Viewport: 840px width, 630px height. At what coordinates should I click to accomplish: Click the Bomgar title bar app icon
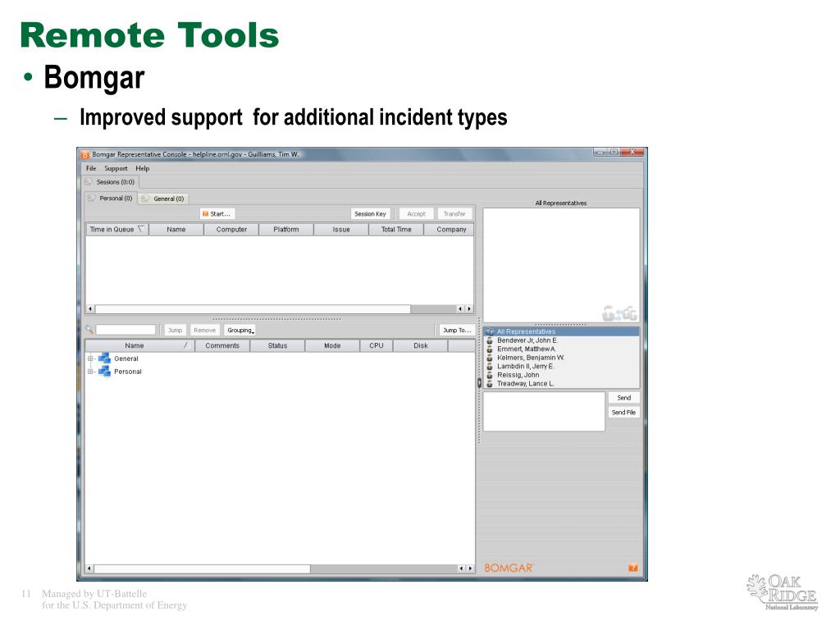pos(84,154)
